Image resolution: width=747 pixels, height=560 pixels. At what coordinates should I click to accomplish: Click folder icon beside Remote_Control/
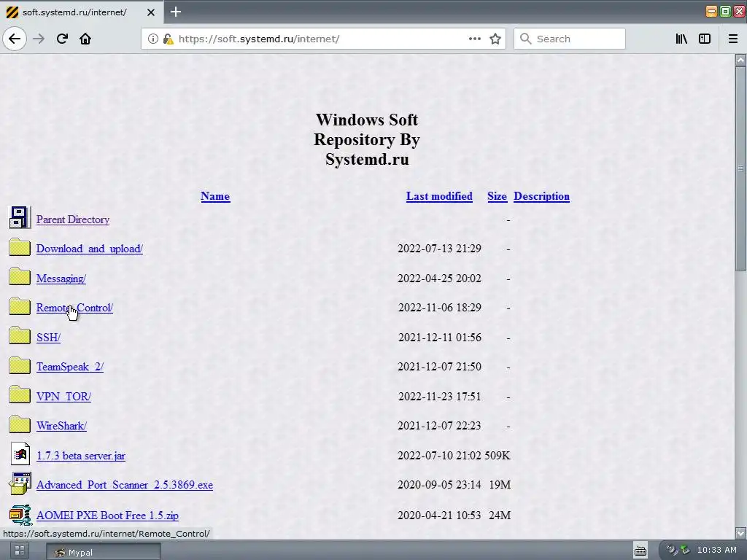20,306
